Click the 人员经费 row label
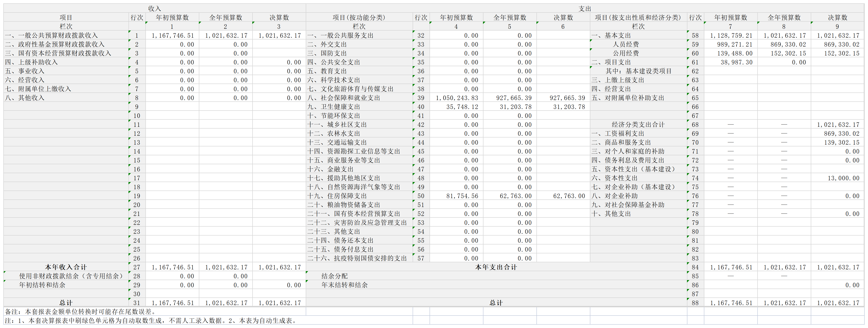868x328 pixels. [625, 45]
